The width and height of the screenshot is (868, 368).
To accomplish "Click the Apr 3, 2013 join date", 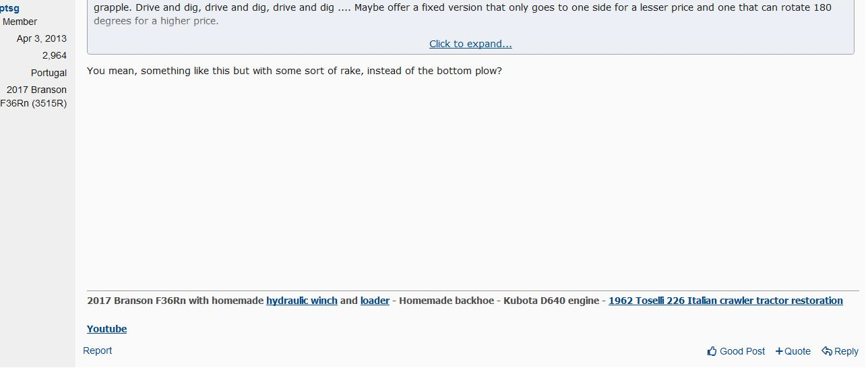I will pyautogui.click(x=42, y=38).
